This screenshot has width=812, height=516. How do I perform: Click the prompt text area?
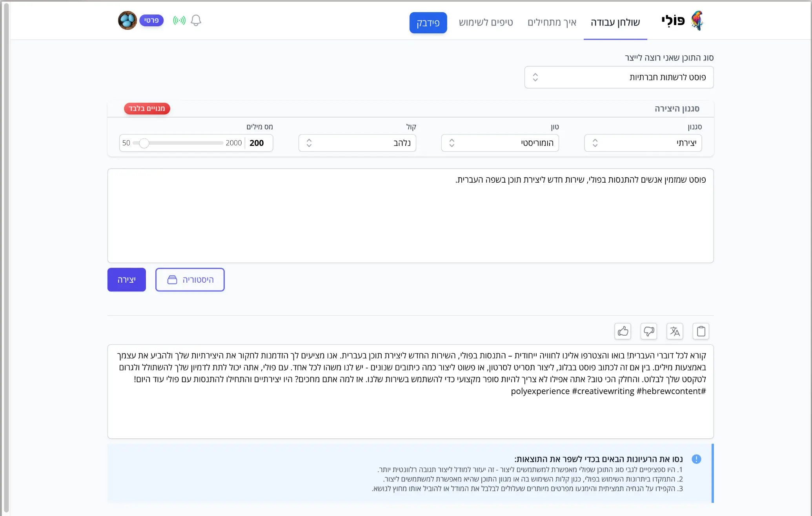410,216
